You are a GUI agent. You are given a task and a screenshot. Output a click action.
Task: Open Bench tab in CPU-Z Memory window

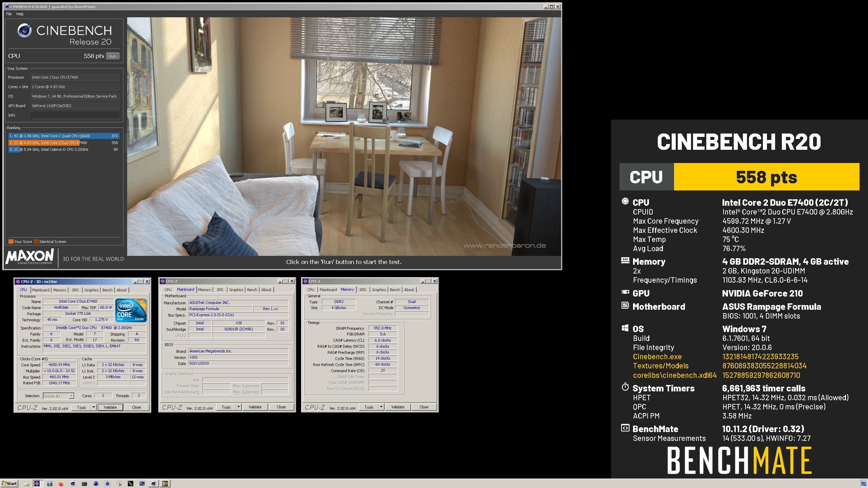click(395, 290)
